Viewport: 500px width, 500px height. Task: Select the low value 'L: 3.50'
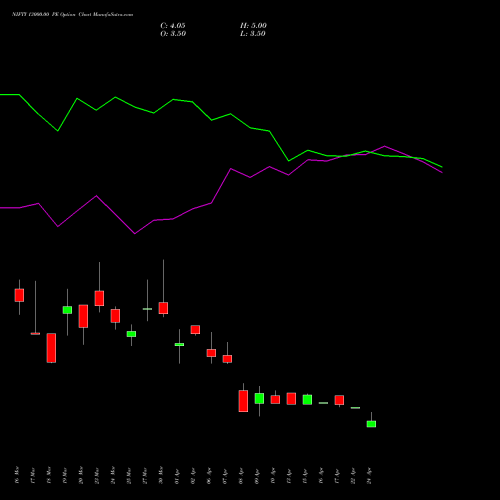253,34
